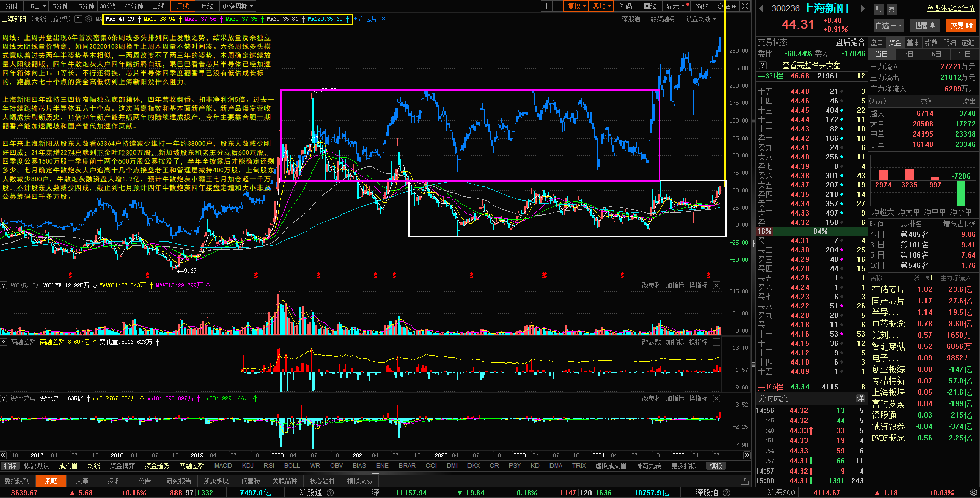Image resolution: width=980 pixels, height=498 pixels.
Task: Toggle the 两融差额 indicator
Action: pos(192,466)
